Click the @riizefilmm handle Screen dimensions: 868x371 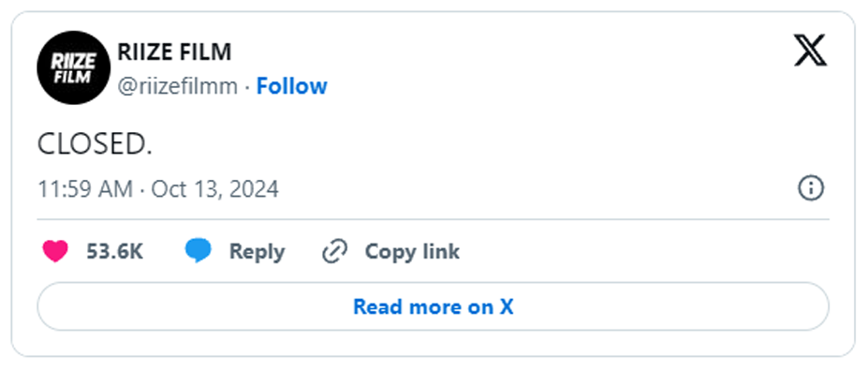[178, 87]
